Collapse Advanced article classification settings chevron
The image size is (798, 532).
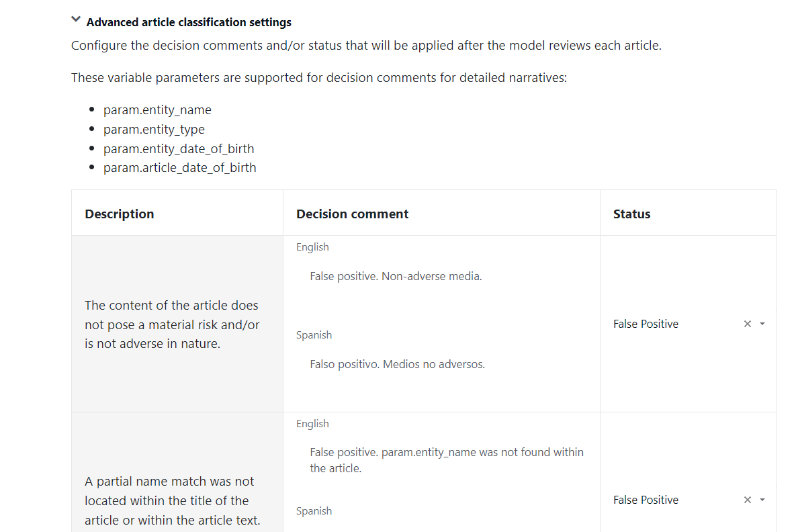point(76,19)
